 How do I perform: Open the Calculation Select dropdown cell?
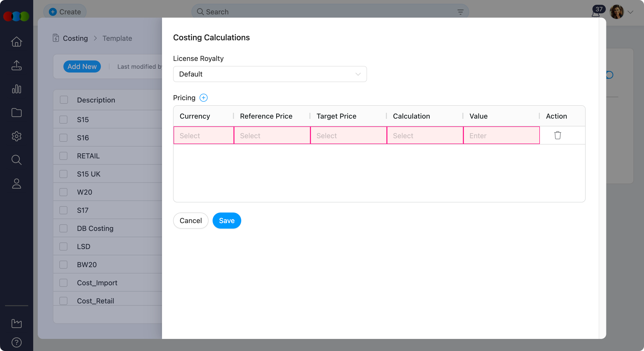425,135
